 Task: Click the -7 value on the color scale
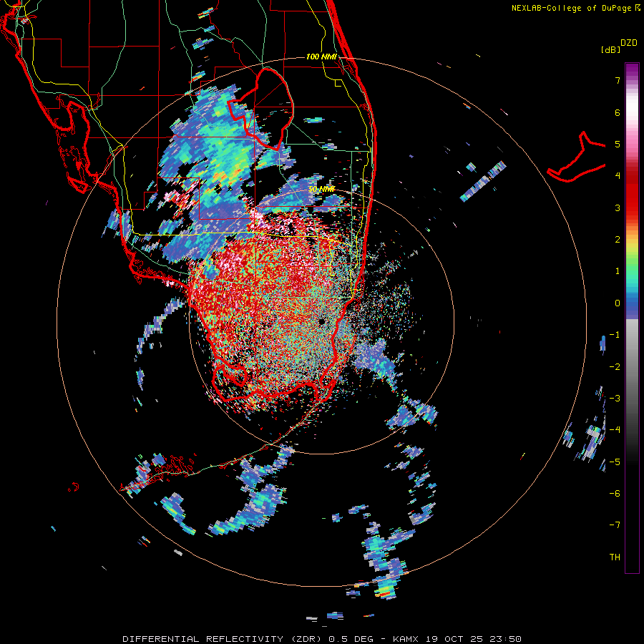pos(615,525)
